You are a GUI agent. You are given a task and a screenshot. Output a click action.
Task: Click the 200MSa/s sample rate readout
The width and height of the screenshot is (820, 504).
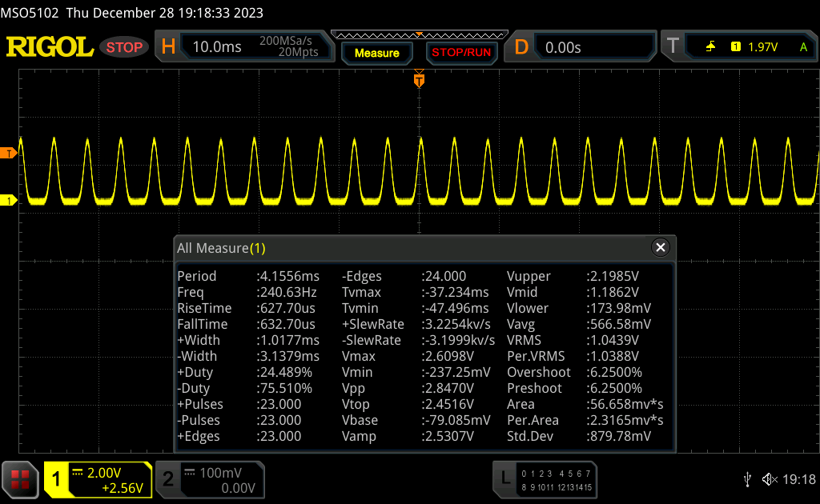click(286, 41)
